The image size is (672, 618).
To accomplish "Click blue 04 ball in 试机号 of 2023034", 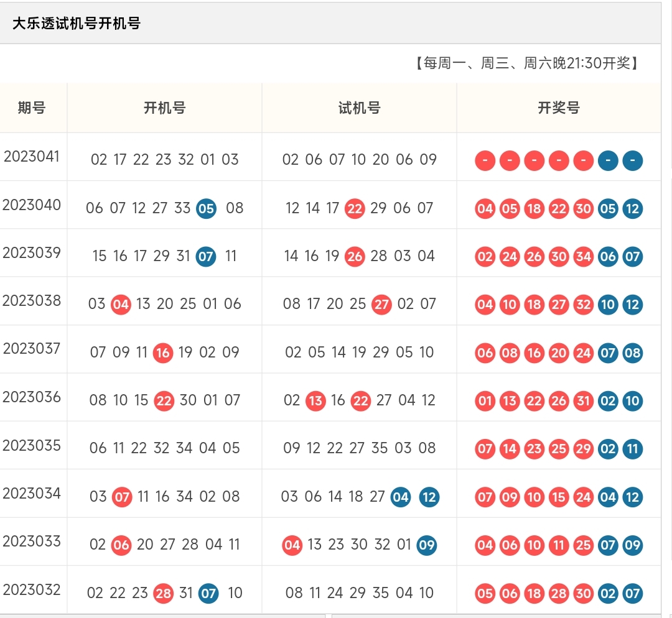I will [x=401, y=497].
